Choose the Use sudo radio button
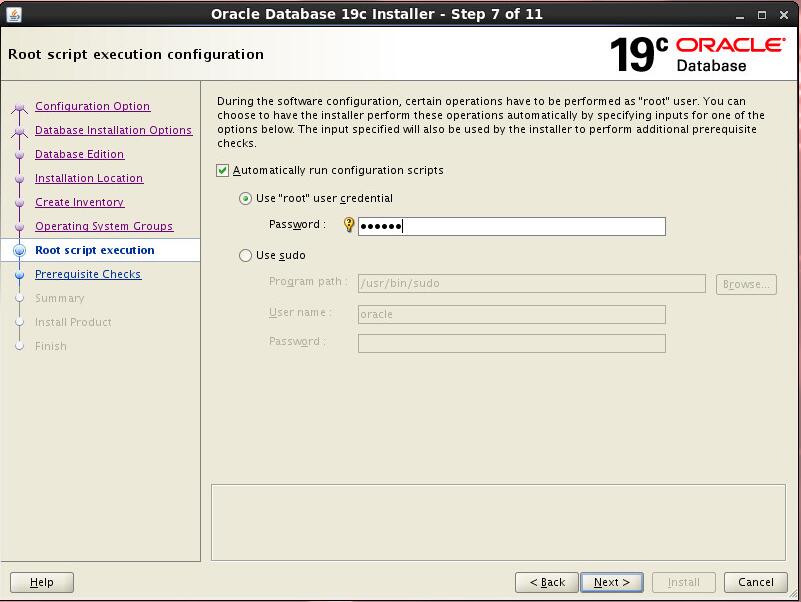This screenshot has width=801, height=602. pyautogui.click(x=246, y=256)
